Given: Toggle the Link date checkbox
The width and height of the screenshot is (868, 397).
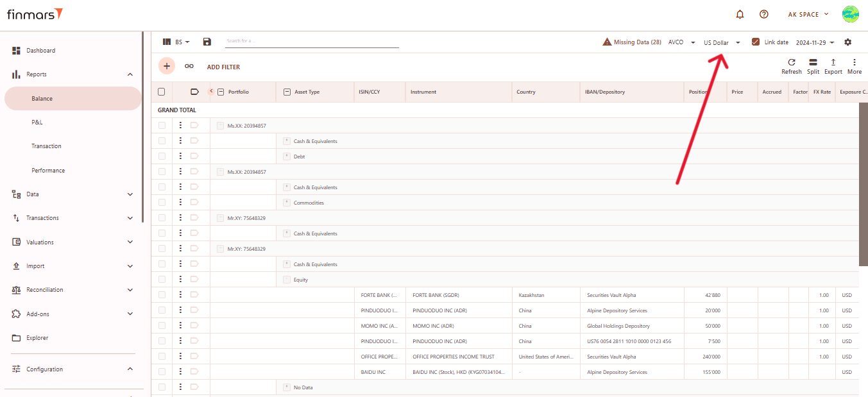Looking at the screenshot, I should [x=756, y=42].
